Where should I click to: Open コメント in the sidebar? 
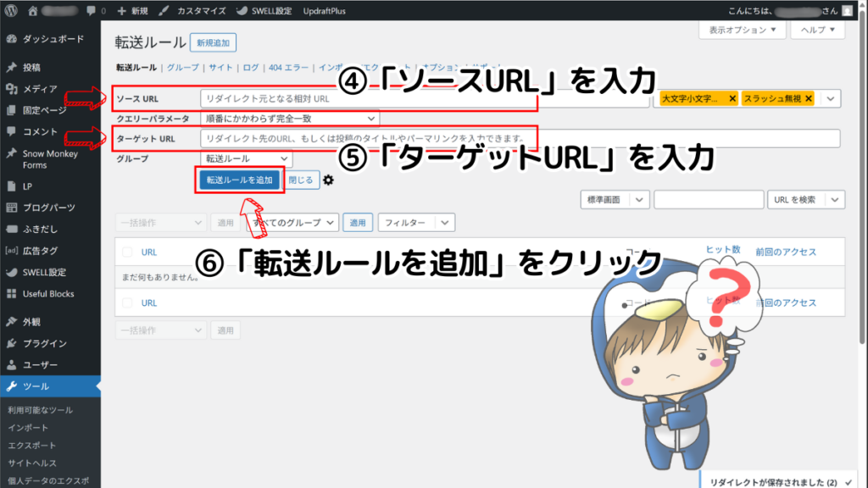coord(50,131)
